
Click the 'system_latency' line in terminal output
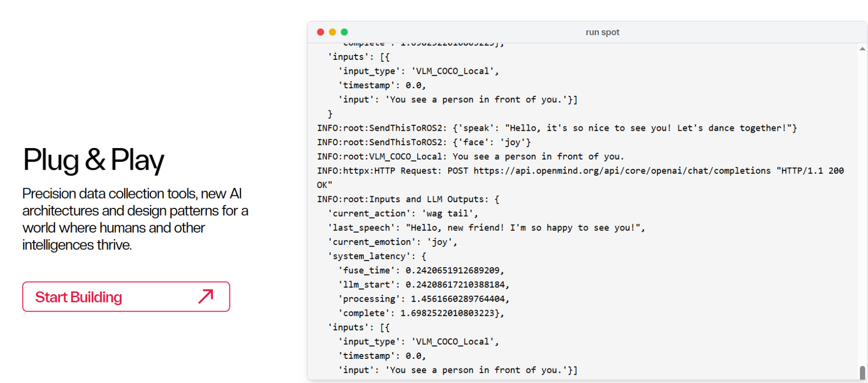pos(377,256)
